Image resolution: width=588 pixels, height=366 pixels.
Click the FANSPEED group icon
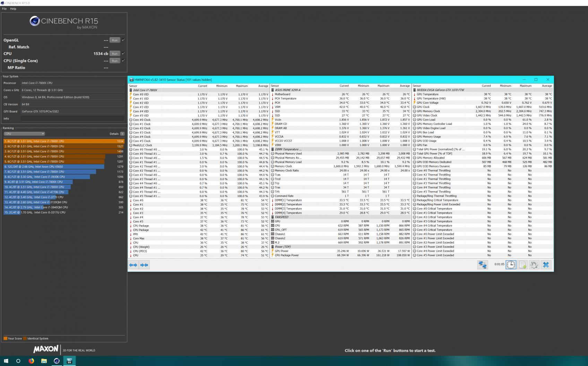pyautogui.click(x=273, y=217)
